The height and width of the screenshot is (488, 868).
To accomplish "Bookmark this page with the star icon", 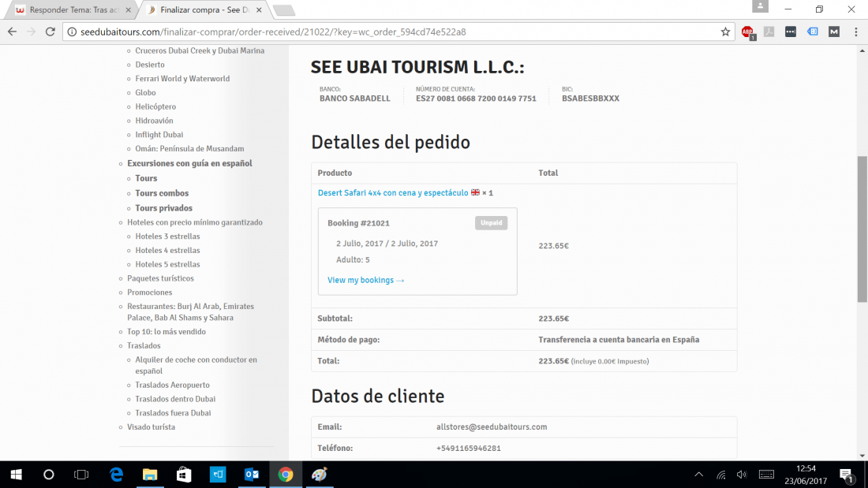I will click(x=725, y=32).
